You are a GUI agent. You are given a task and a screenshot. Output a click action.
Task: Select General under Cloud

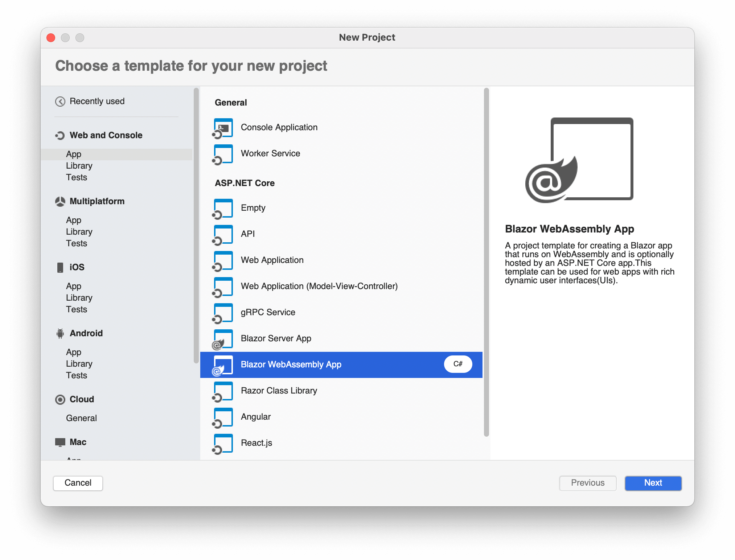click(81, 418)
